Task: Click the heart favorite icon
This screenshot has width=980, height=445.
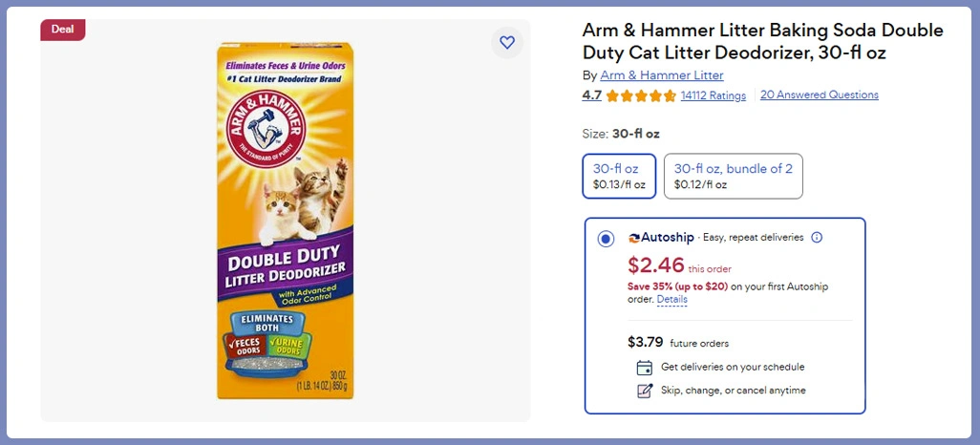Action: click(507, 42)
